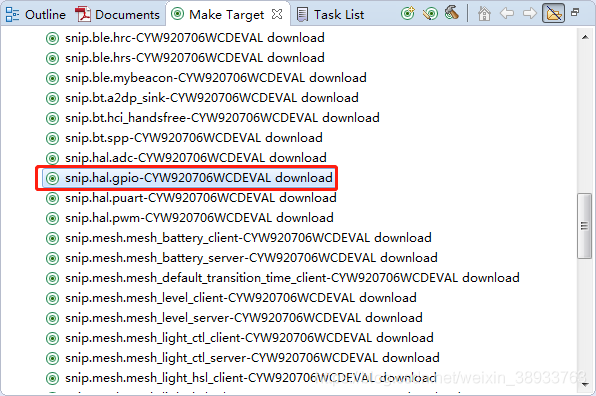Click target icon beside snip.ble.hrc entry

click(x=52, y=38)
